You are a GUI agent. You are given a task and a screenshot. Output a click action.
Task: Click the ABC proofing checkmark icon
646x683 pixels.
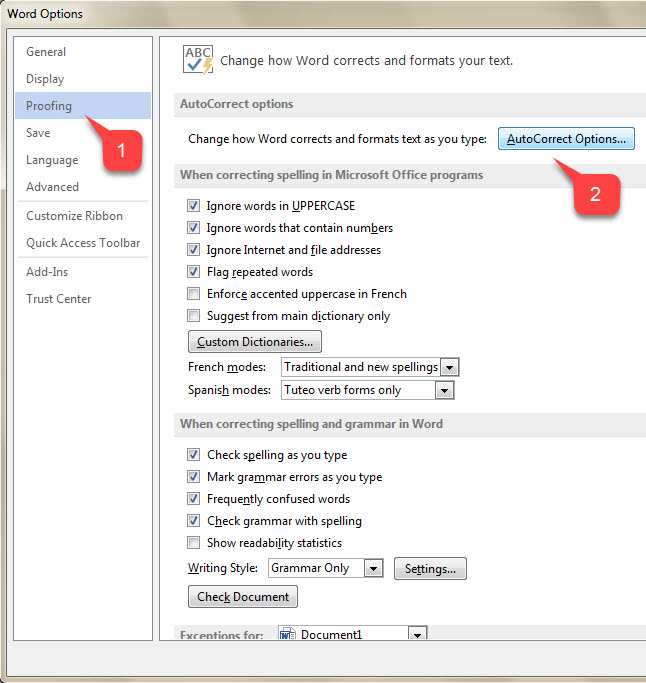tap(198, 59)
